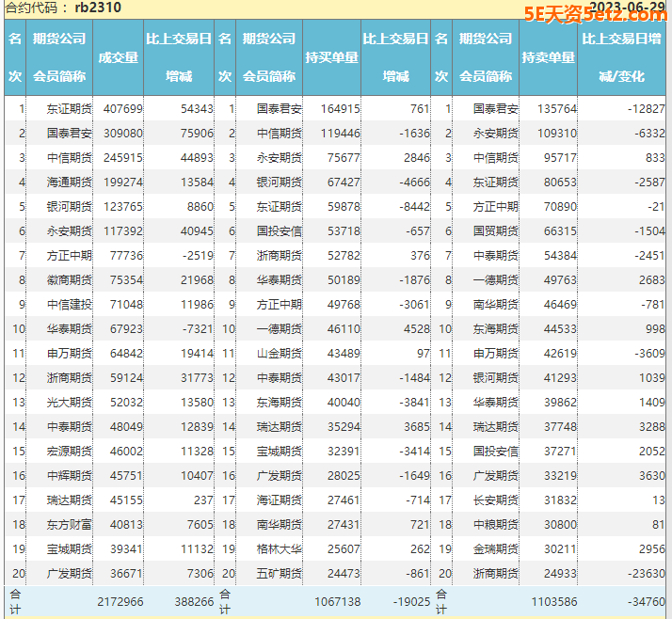Select long position 52782
Image resolution: width=672 pixels, height=619 pixels.
[x=344, y=255]
